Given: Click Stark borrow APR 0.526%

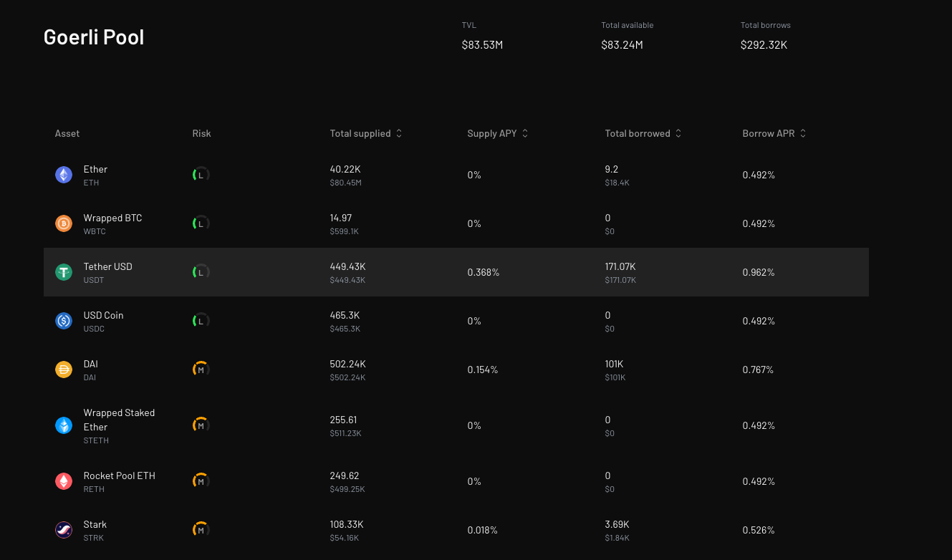Looking at the screenshot, I should (x=759, y=530).
